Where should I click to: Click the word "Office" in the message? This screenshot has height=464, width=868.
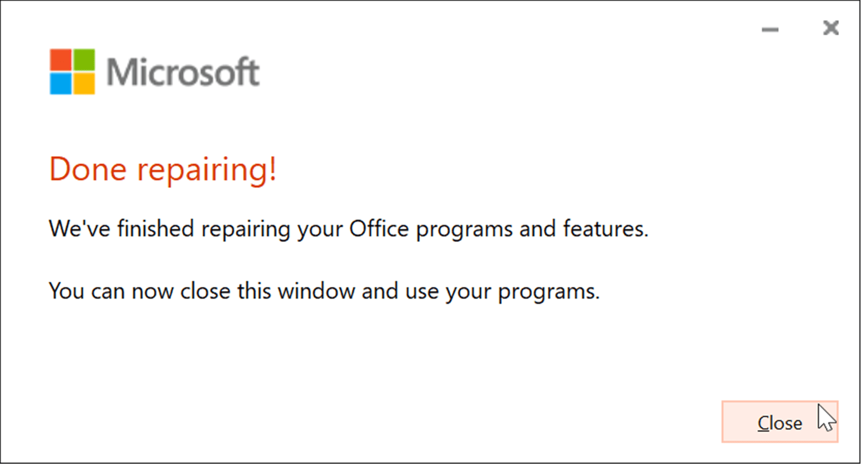tap(379, 229)
